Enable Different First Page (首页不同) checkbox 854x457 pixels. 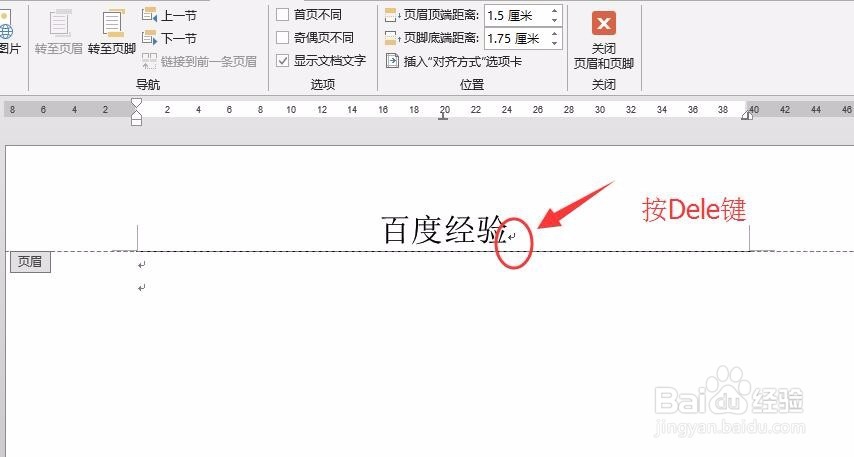click(x=282, y=15)
